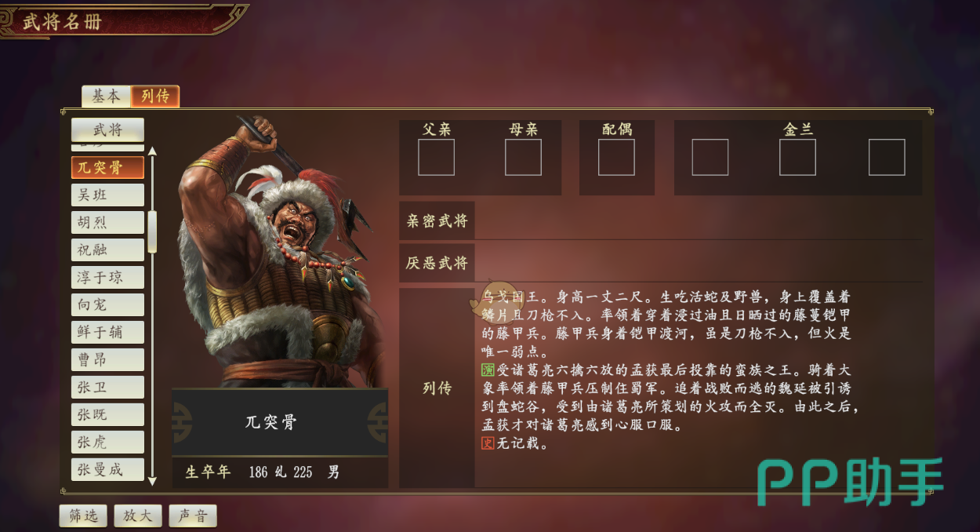Click the 武将 list header button

(107, 129)
